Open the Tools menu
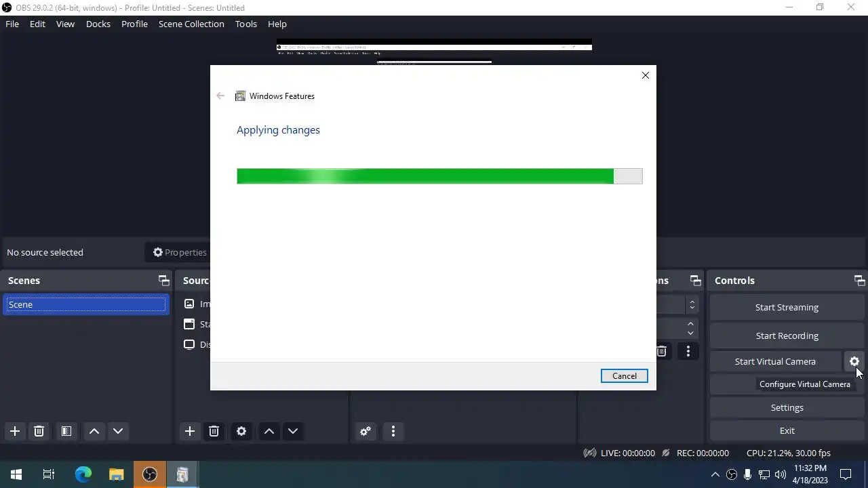 pos(246,24)
